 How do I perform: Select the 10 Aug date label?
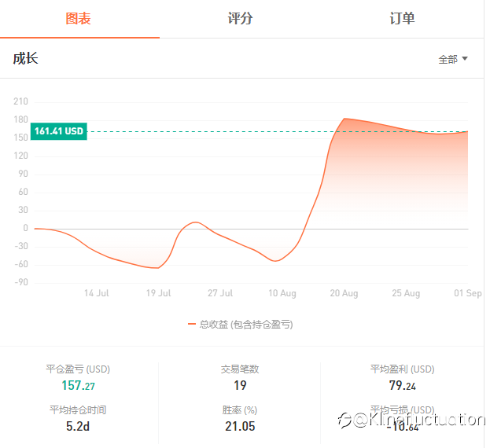click(282, 293)
